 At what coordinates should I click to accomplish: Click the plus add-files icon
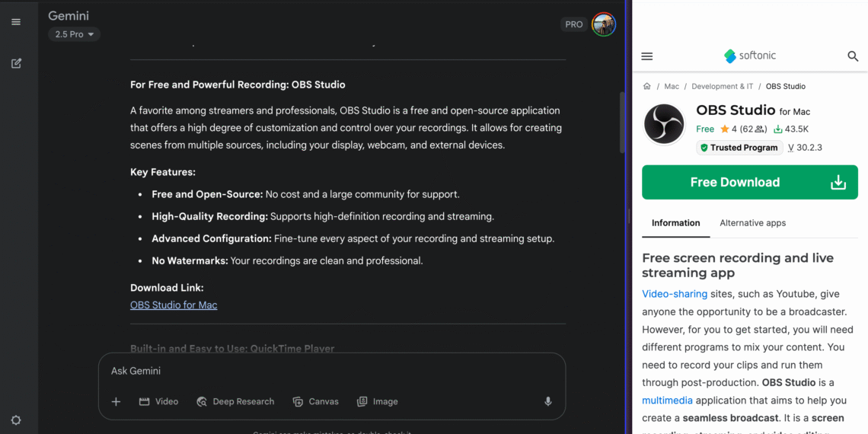[116, 402]
